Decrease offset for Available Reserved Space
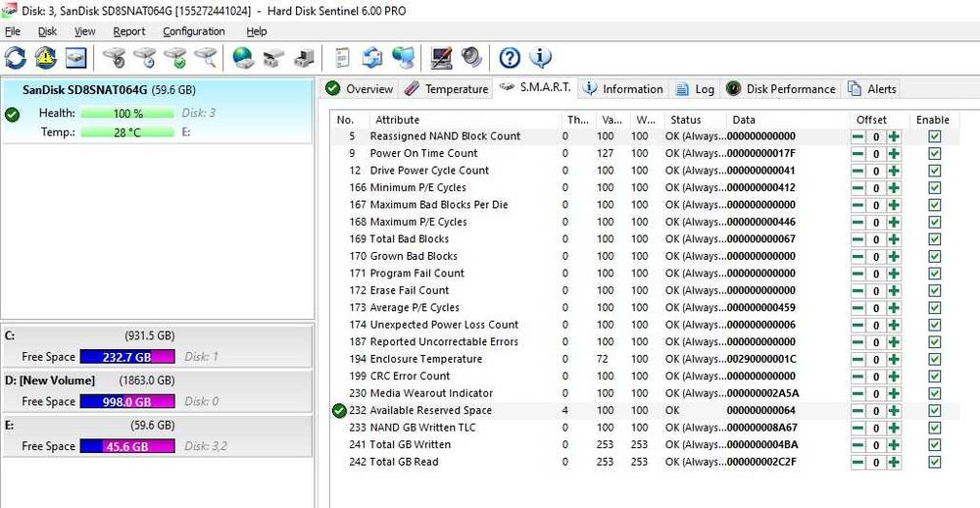Viewport: 980px width, 508px height. point(858,410)
